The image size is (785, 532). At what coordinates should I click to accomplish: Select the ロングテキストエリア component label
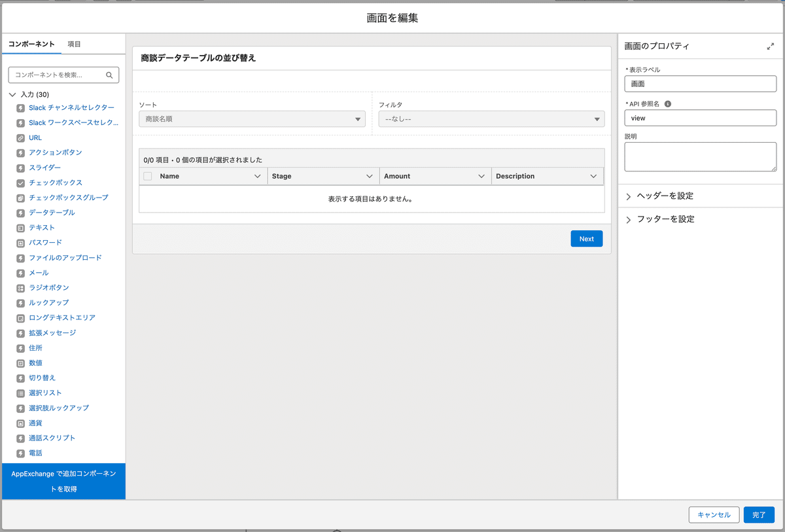[62, 318]
